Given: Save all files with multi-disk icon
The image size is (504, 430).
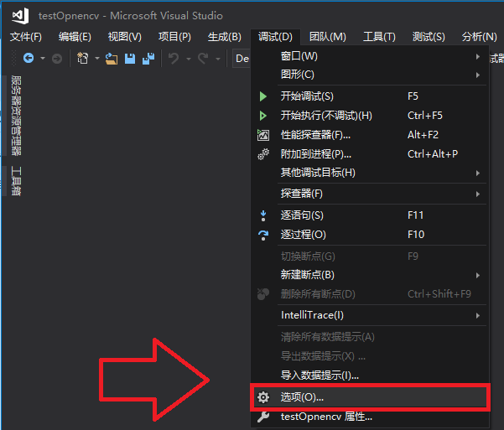Looking at the screenshot, I should pyautogui.click(x=148, y=59).
